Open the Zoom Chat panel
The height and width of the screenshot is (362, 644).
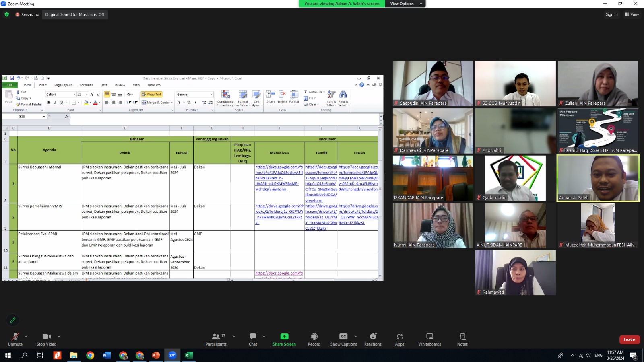[253, 339]
